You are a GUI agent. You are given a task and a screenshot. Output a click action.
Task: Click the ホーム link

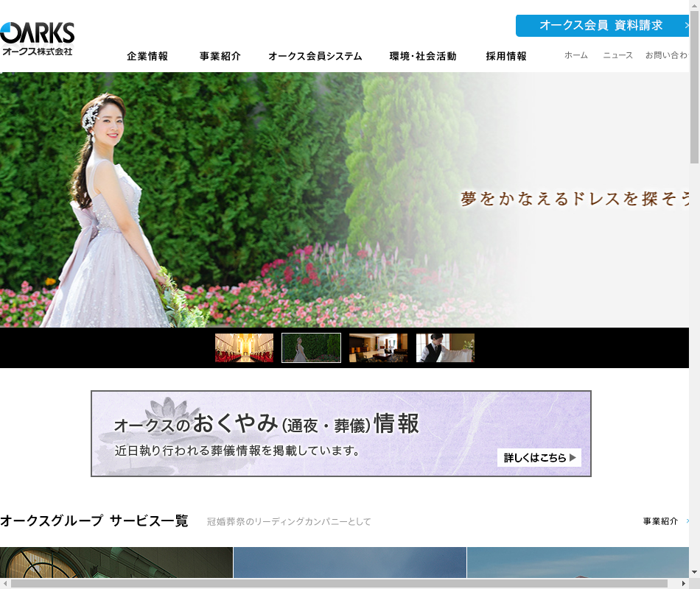[575, 55]
